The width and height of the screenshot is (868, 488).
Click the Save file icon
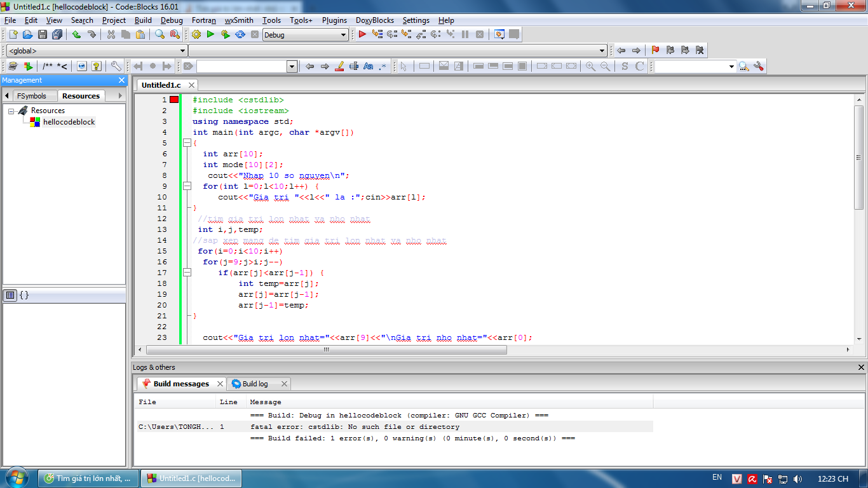click(x=43, y=34)
